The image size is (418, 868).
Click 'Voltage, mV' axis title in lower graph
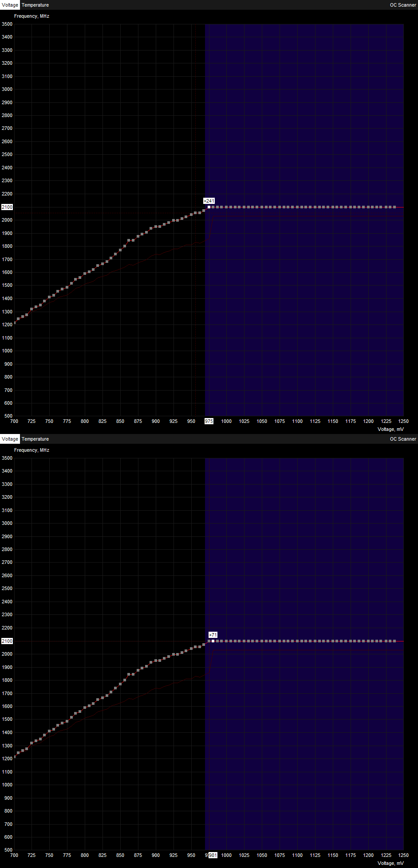(x=390, y=863)
